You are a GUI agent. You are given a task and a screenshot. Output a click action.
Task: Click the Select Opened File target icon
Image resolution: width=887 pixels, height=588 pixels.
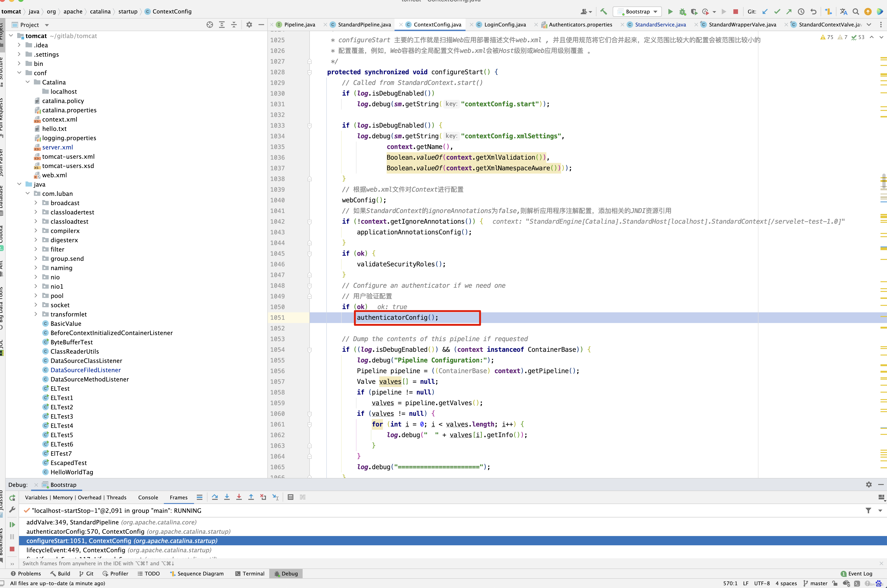(x=210, y=25)
